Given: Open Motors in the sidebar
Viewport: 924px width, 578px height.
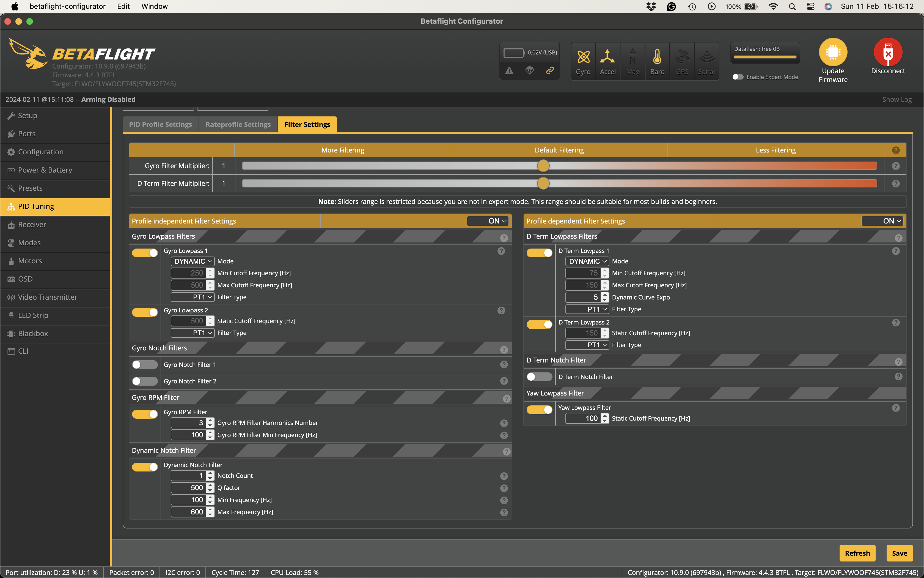Looking at the screenshot, I should point(55,261).
